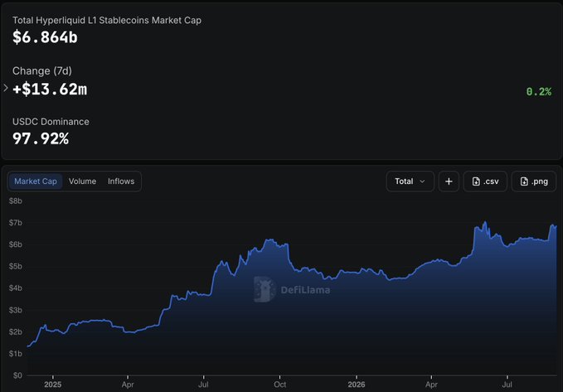Click the $5b y-axis label

[16, 266]
